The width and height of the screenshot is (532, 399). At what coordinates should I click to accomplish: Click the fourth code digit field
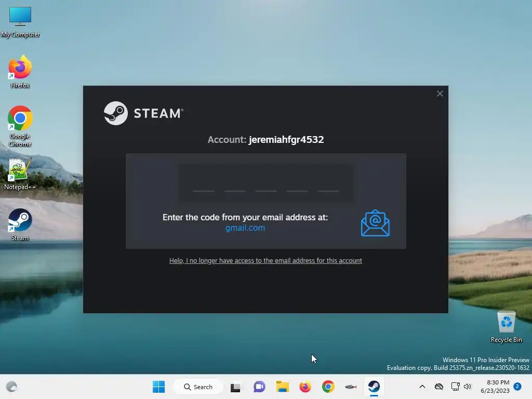click(x=297, y=183)
